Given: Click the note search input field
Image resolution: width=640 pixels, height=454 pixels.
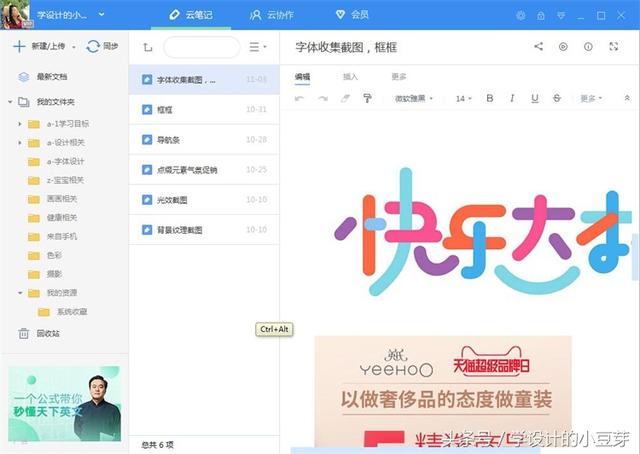Looking at the screenshot, I should (202, 47).
